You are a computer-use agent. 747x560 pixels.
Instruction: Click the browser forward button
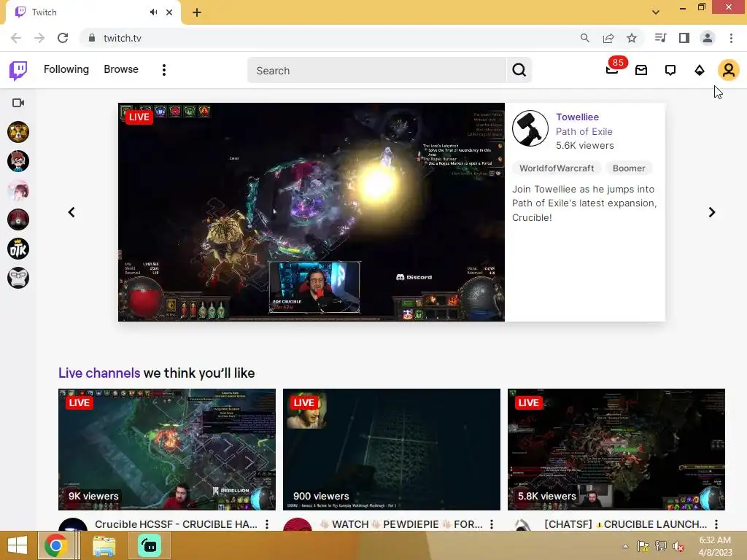(x=39, y=38)
